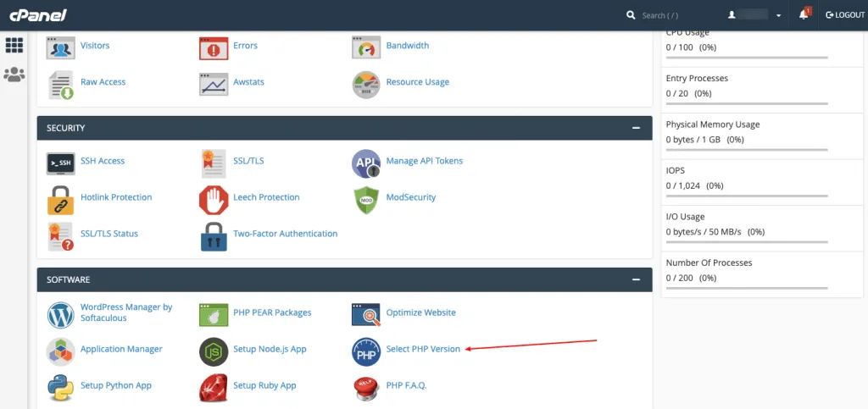Image resolution: width=868 pixels, height=409 pixels.
Task: Click the home grid icon in sidebar
Action: click(x=14, y=46)
